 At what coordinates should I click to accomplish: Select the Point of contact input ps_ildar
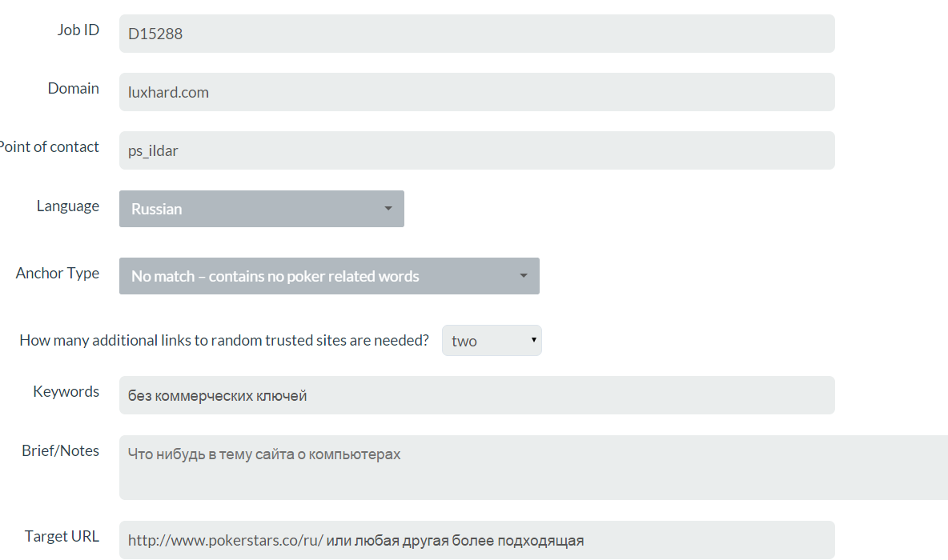pos(476,150)
